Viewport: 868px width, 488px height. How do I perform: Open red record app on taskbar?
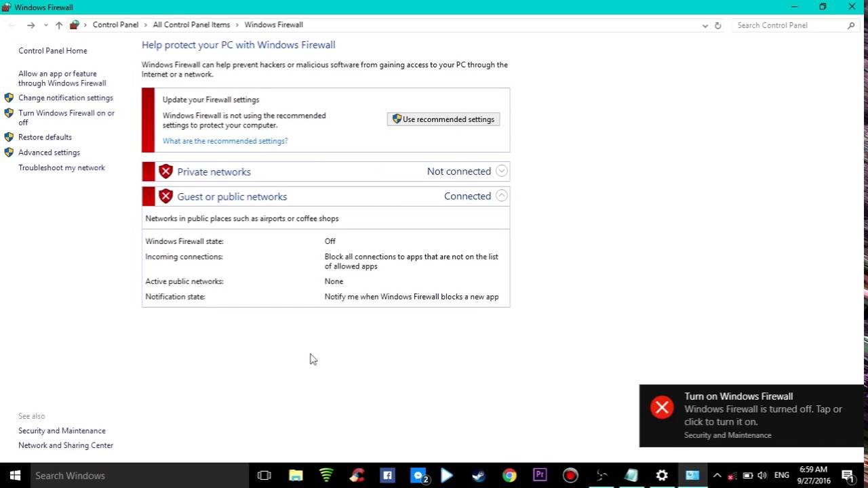tap(570, 475)
